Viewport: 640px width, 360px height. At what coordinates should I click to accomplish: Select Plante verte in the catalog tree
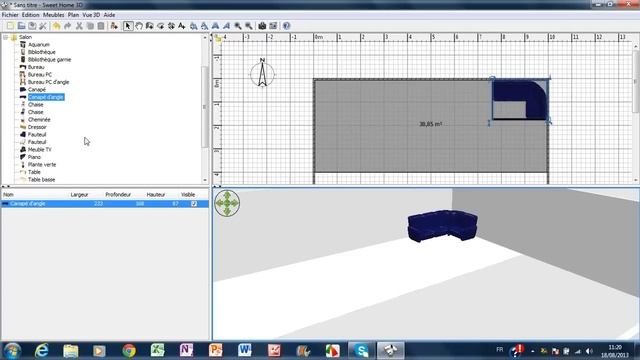(42, 164)
